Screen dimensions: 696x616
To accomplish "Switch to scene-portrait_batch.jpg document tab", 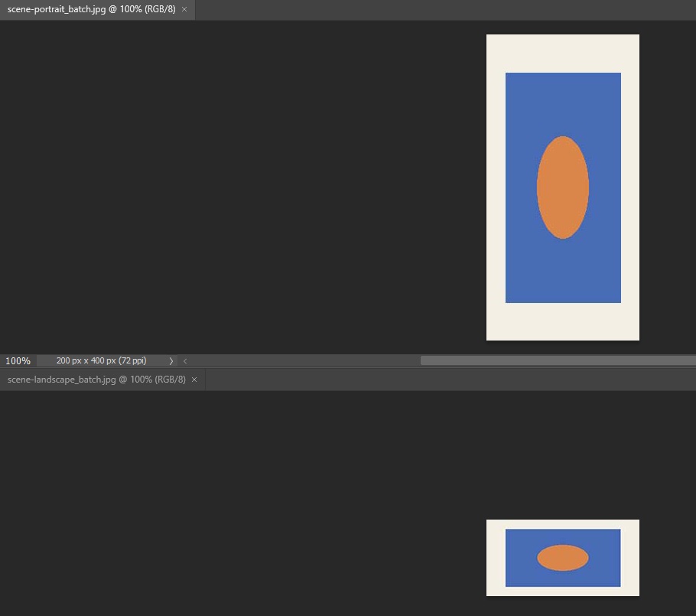I will (92, 9).
